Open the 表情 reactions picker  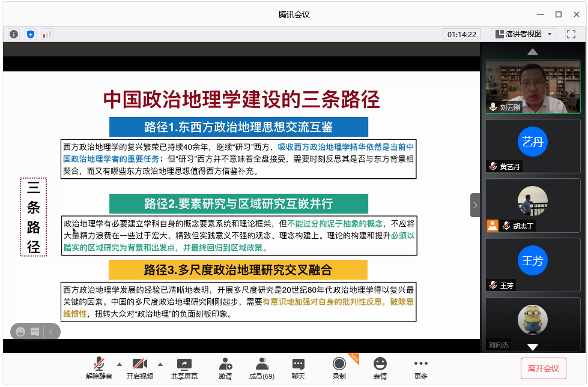(380, 368)
